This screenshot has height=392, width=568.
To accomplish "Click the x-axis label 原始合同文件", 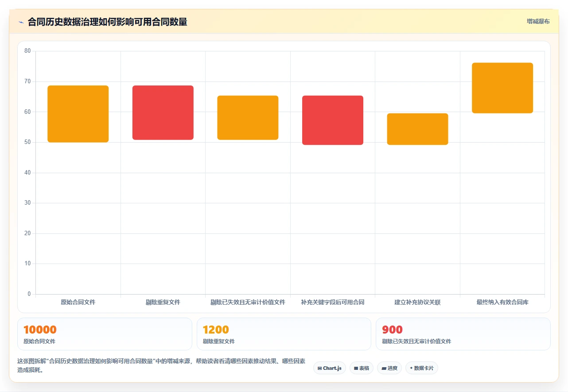I will 78,302.
